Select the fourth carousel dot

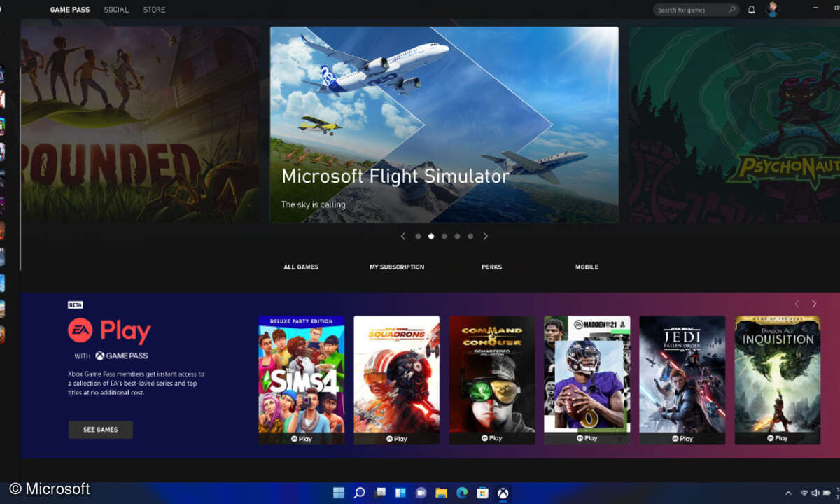[x=457, y=237]
